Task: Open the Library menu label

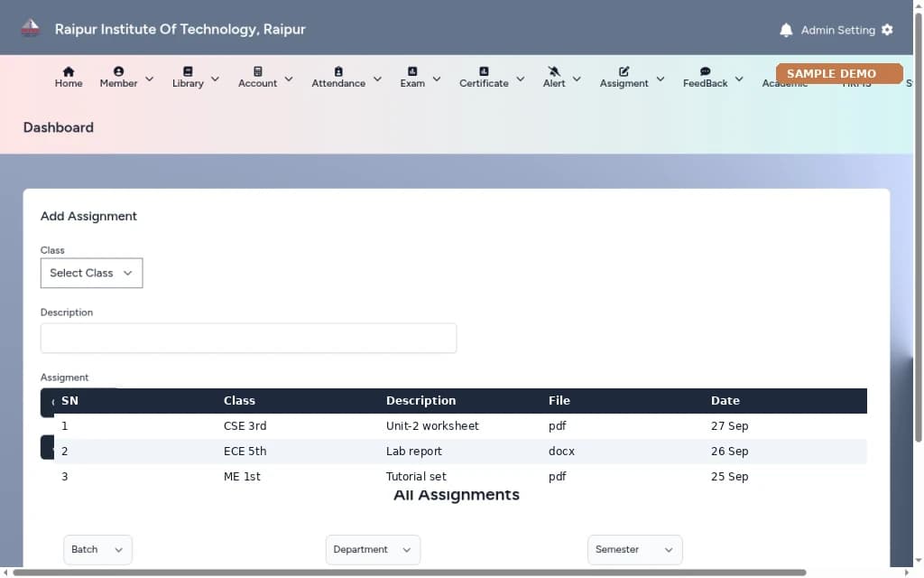Action: [188, 84]
